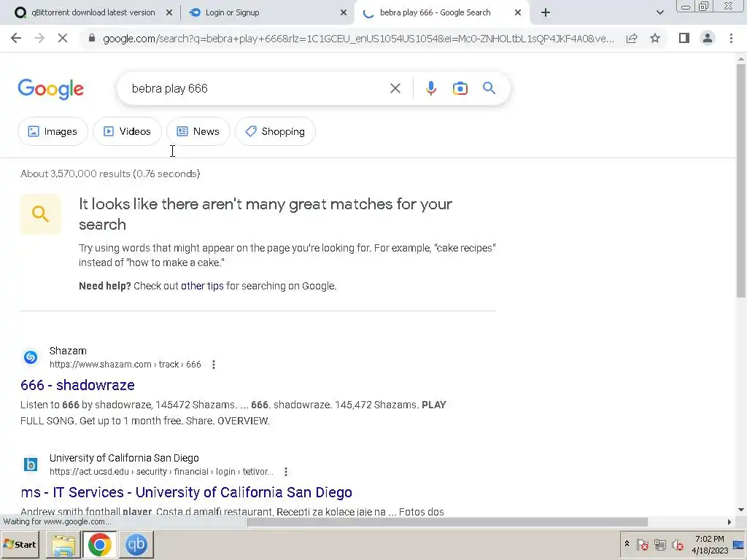Filter results by Videos
Screen dimensions: 747x560
click(127, 131)
